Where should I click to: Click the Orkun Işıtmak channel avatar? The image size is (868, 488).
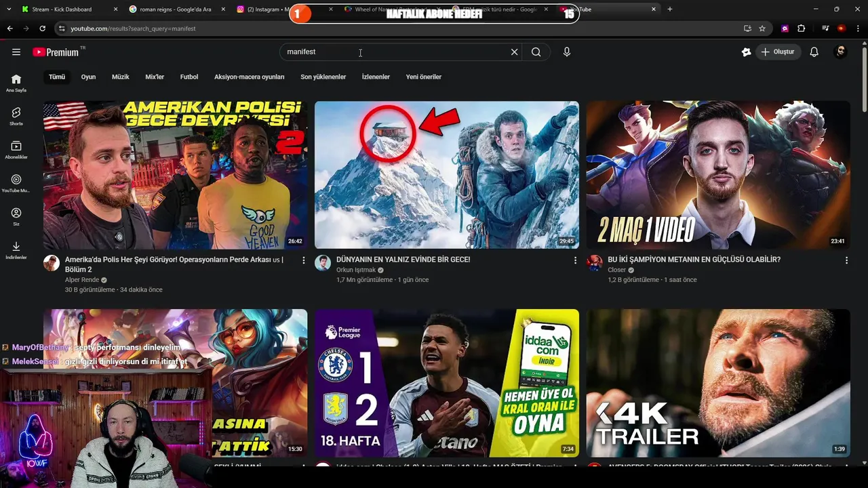[323, 263]
